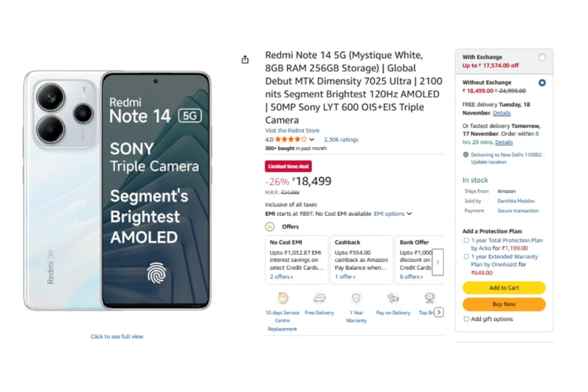Select the Without Exchange radio option
Screen dimensions: 588x392
[542, 83]
